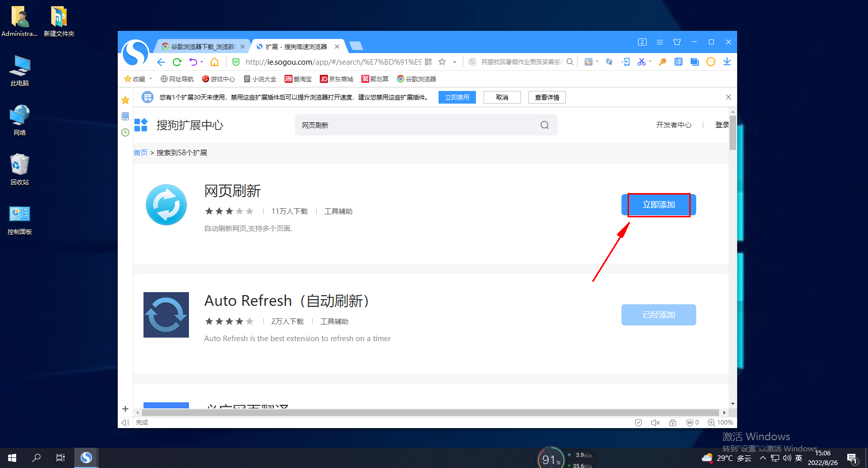Reload the page with the green refresh icon

[x=177, y=62]
